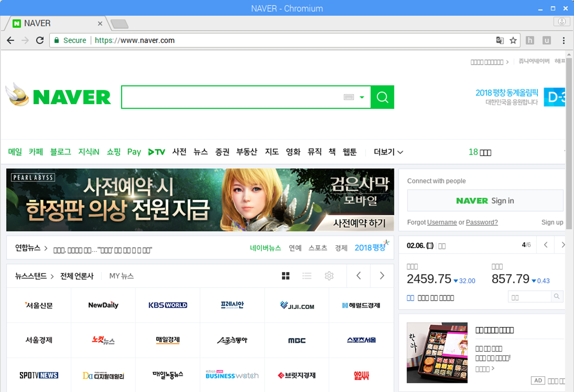
Task: Reload the page with the refresh icon
Action: pyautogui.click(x=40, y=40)
